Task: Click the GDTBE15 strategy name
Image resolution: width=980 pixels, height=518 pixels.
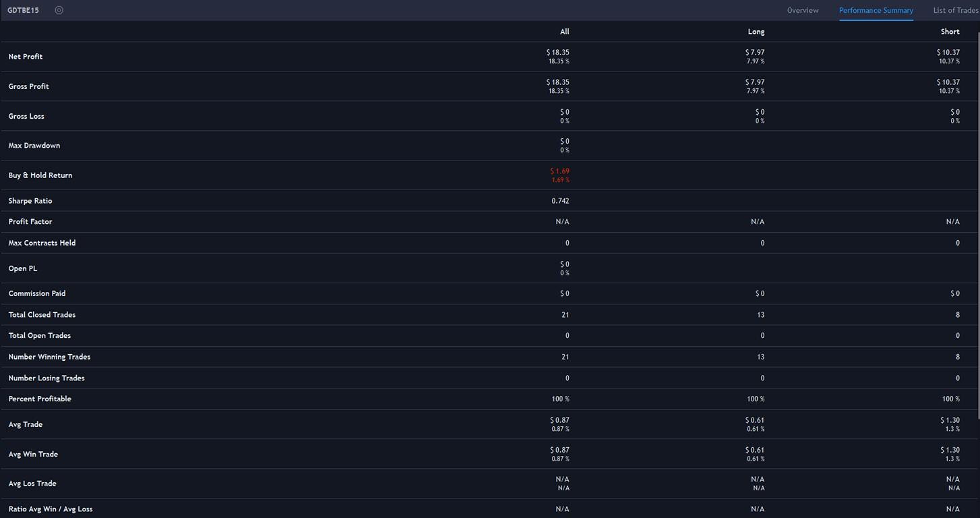Action: tap(23, 10)
